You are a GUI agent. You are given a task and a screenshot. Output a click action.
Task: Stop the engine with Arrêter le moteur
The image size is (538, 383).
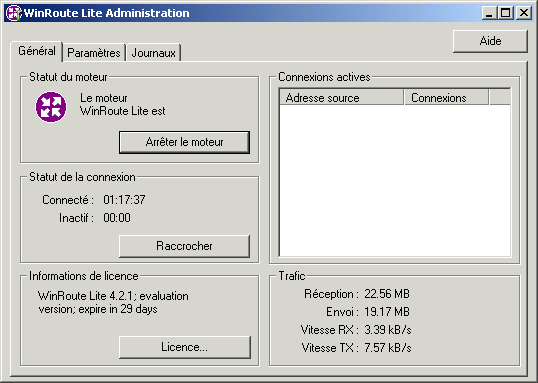click(184, 142)
